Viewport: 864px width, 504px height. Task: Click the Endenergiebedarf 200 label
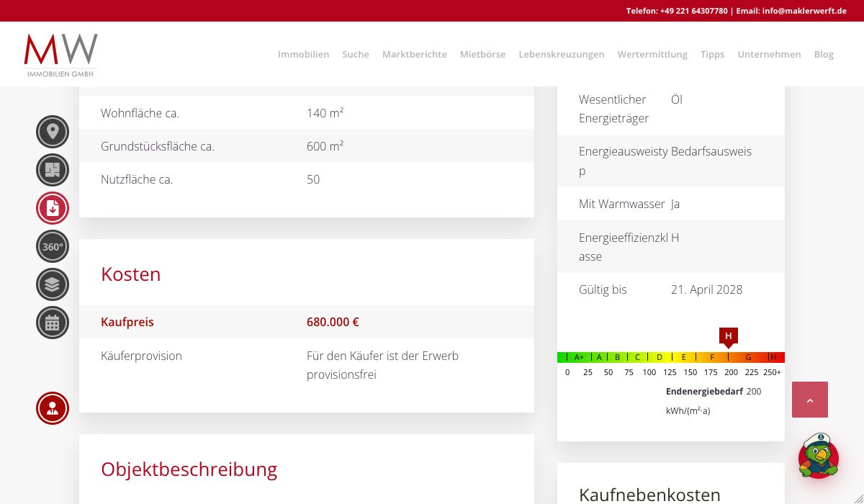(x=714, y=392)
